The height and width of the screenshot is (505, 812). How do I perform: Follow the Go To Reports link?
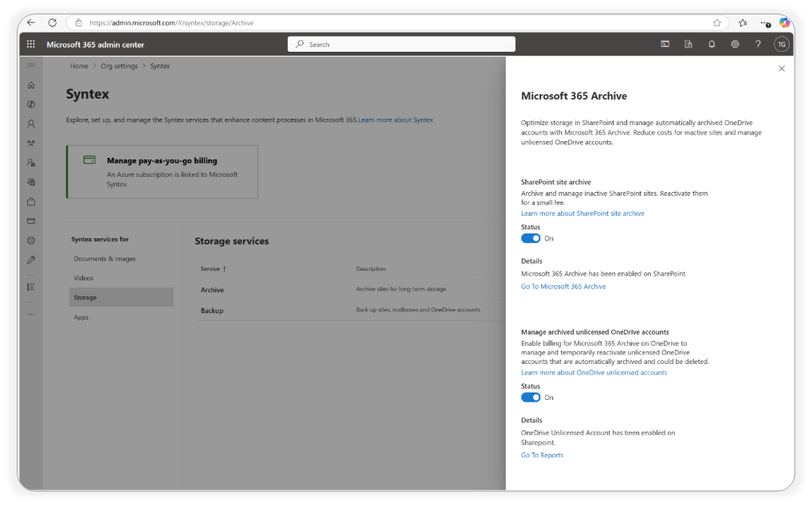(542, 456)
